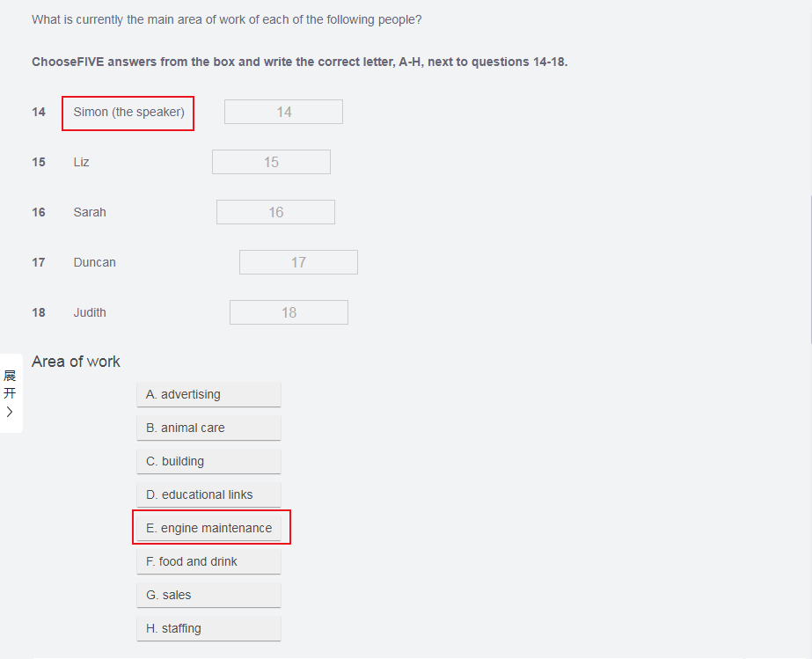
Task: Focus the question 17 answer field
Action: (298, 262)
